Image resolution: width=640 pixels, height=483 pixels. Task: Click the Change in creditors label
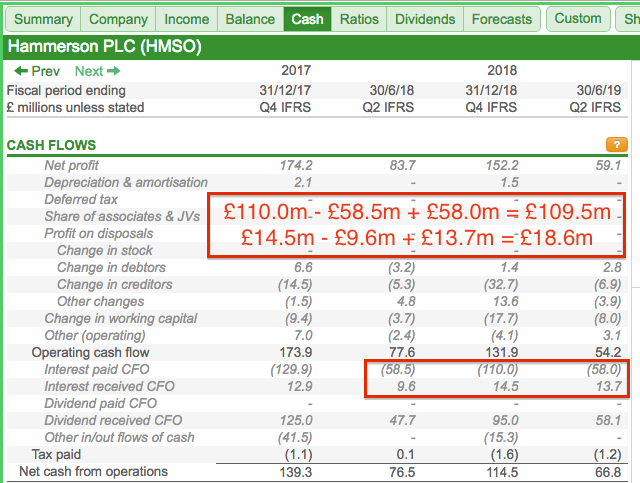[115, 285]
